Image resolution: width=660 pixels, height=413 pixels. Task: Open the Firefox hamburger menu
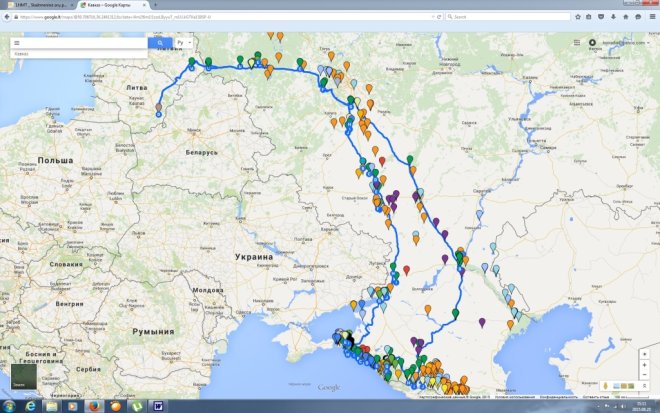point(652,17)
